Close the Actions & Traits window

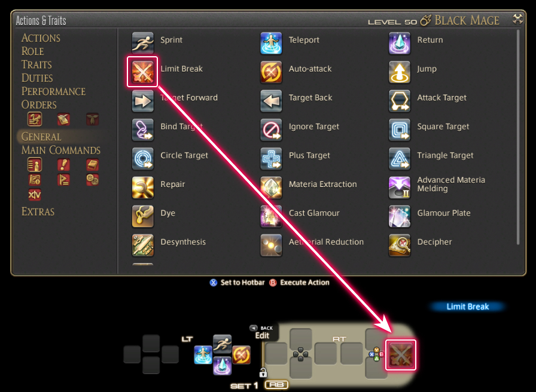(517, 19)
